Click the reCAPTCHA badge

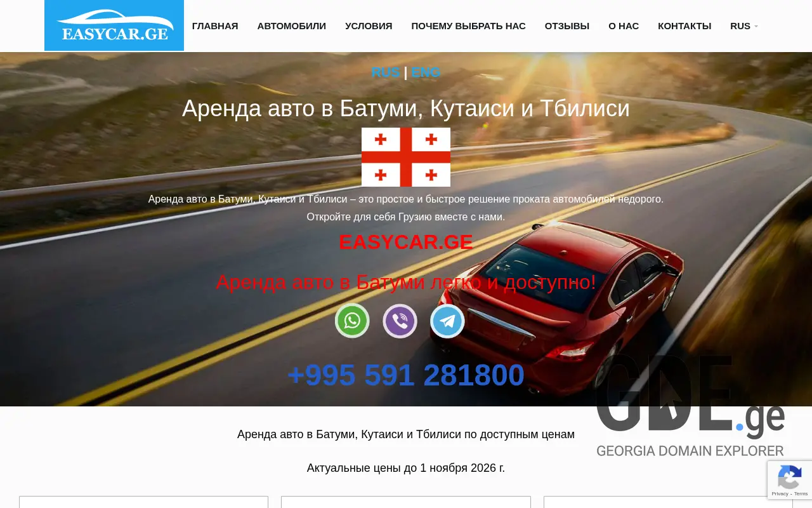(790, 480)
